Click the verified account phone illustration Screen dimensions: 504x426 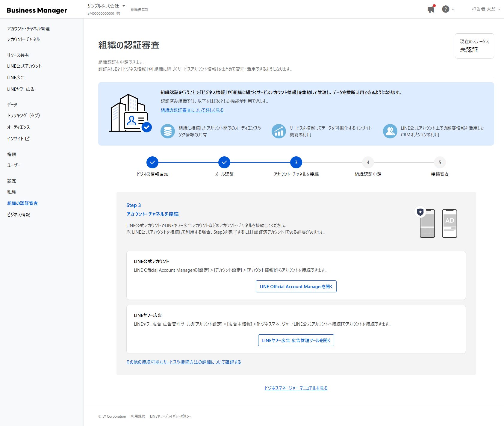coord(425,222)
